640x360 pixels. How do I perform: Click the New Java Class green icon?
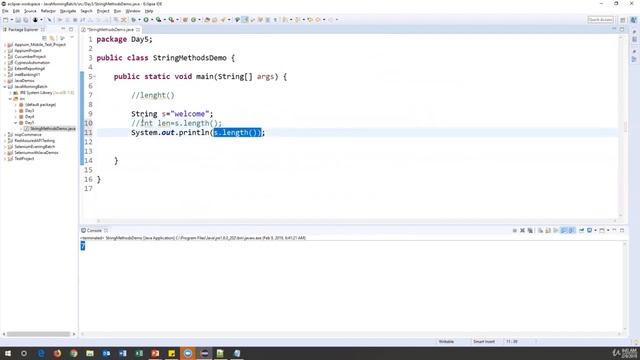(193, 20)
